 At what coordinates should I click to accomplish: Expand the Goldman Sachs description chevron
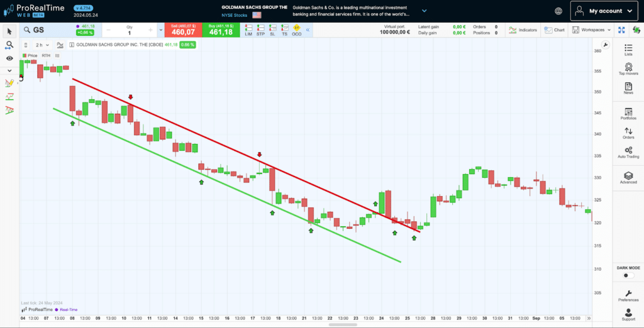[x=425, y=11]
